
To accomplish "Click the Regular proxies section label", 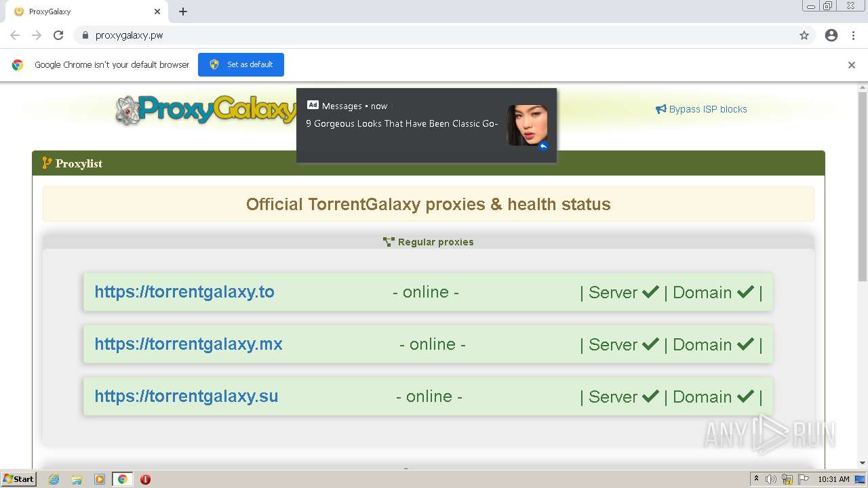I will pos(435,242).
